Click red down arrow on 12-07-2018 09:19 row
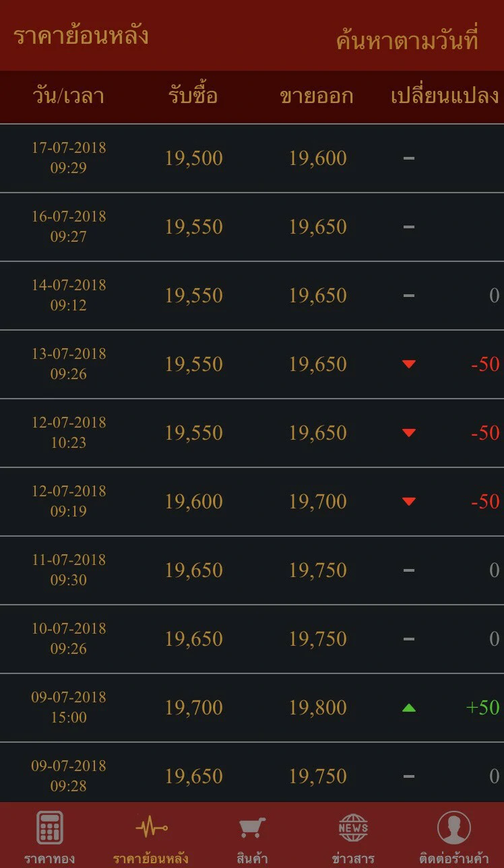Image resolution: width=504 pixels, height=868 pixels. [x=409, y=502]
